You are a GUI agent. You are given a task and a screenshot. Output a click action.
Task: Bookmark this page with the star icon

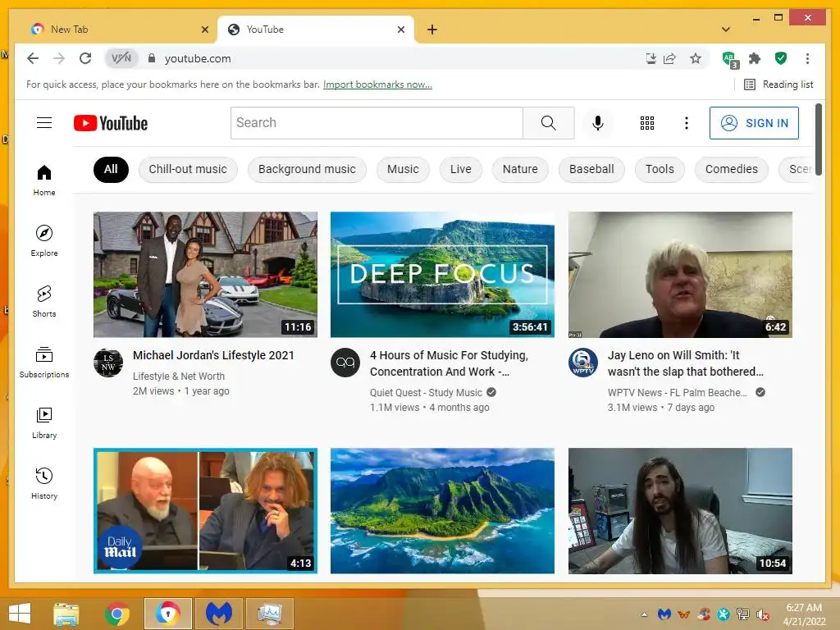point(696,58)
